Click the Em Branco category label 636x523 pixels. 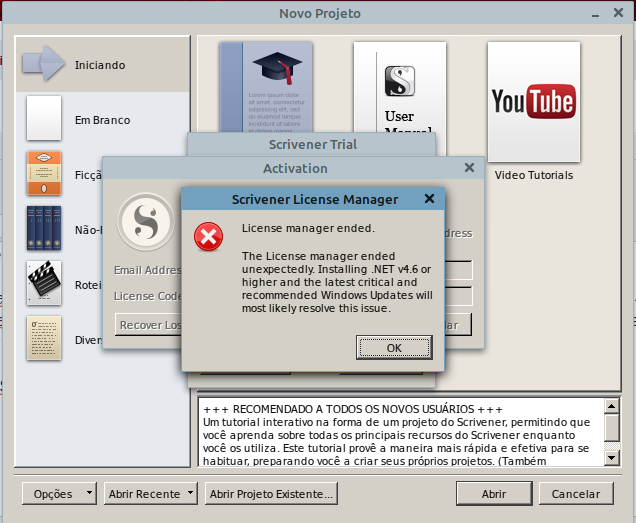pos(103,120)
